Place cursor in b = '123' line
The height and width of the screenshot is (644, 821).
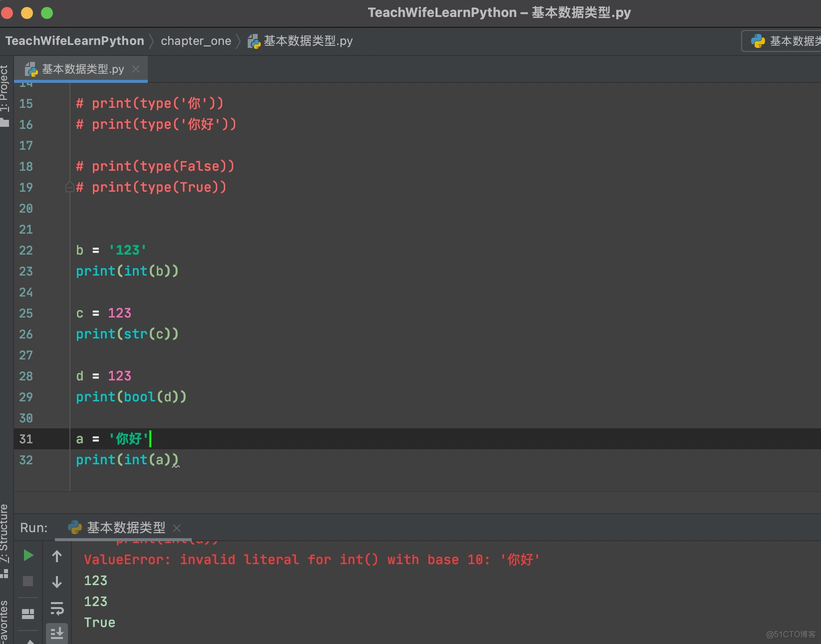111,250
